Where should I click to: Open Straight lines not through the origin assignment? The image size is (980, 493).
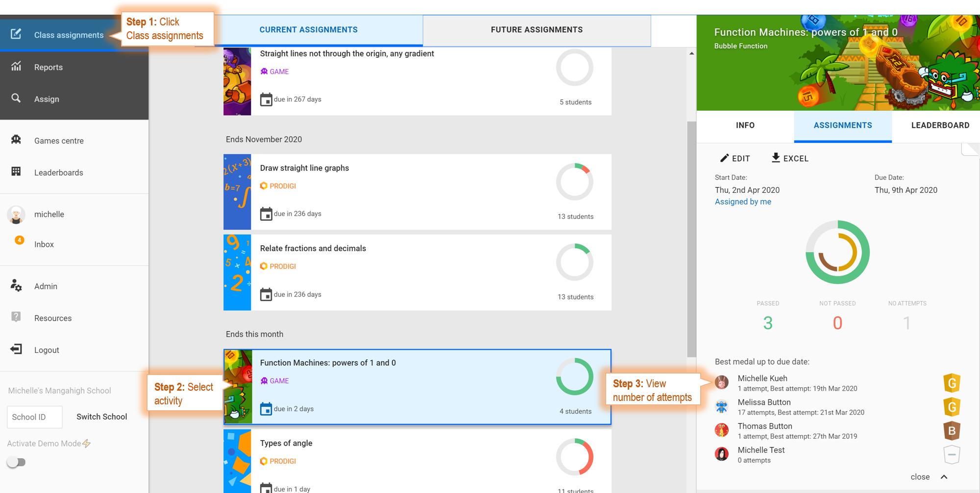coord(417,81)
